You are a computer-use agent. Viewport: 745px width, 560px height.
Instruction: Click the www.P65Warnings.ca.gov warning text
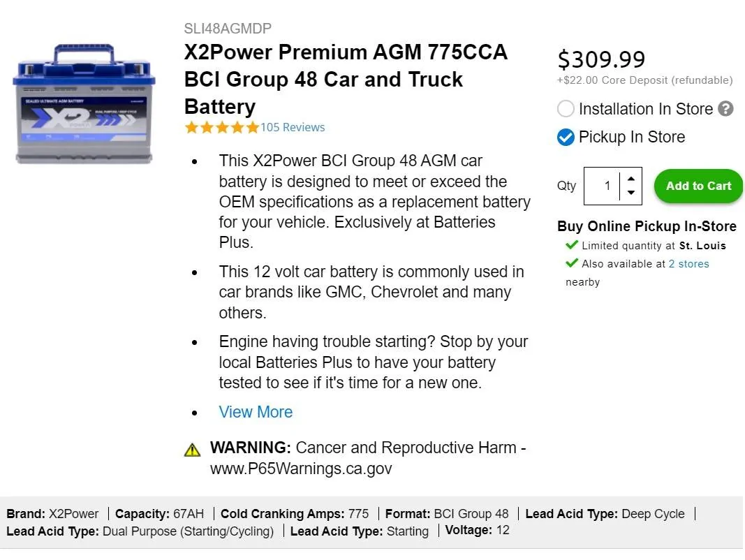point(301,469)
